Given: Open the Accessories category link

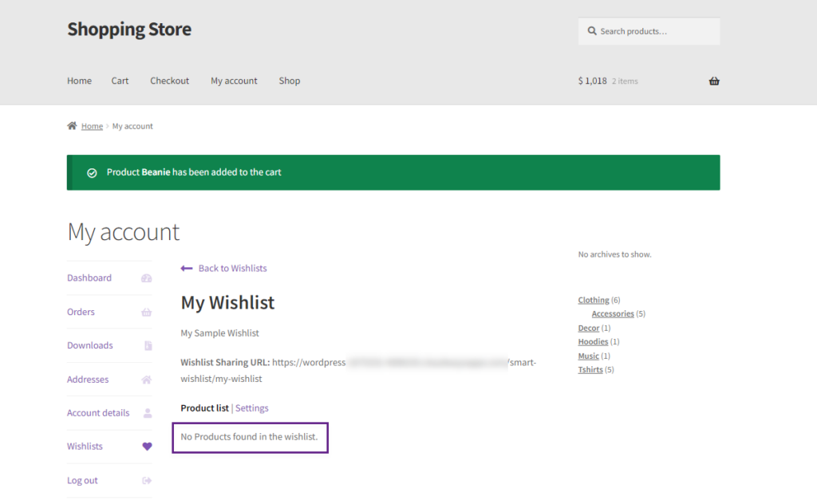Looking at the screenshot, I should click(x=613, y=314).
